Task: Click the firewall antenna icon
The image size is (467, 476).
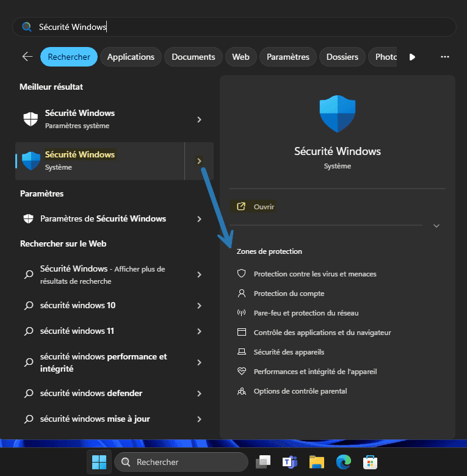Action: click(241, 312)
